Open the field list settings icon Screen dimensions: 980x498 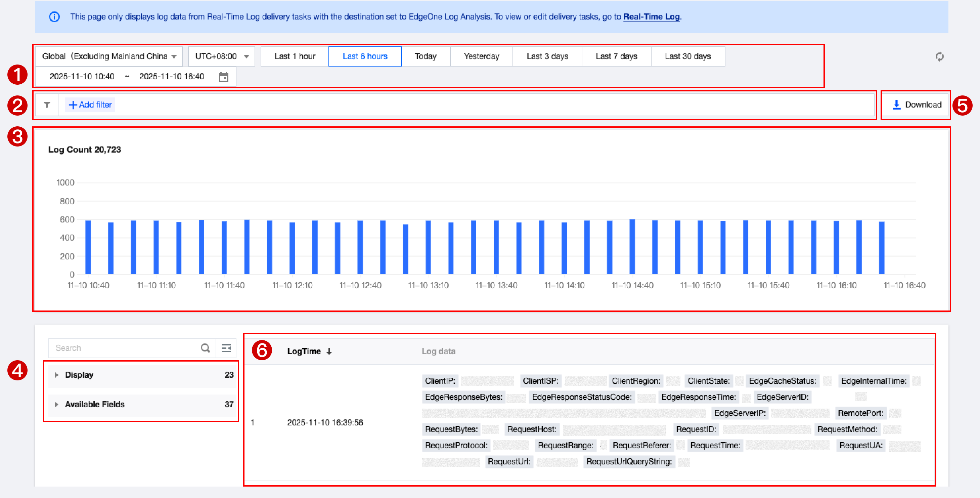pos(226,347)
